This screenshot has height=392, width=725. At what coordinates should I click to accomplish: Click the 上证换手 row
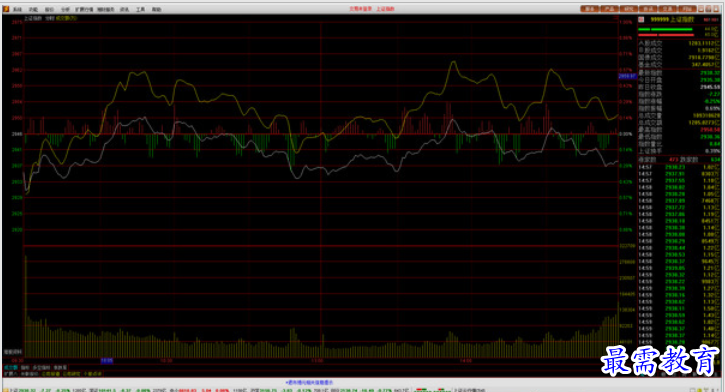(679, 151)
